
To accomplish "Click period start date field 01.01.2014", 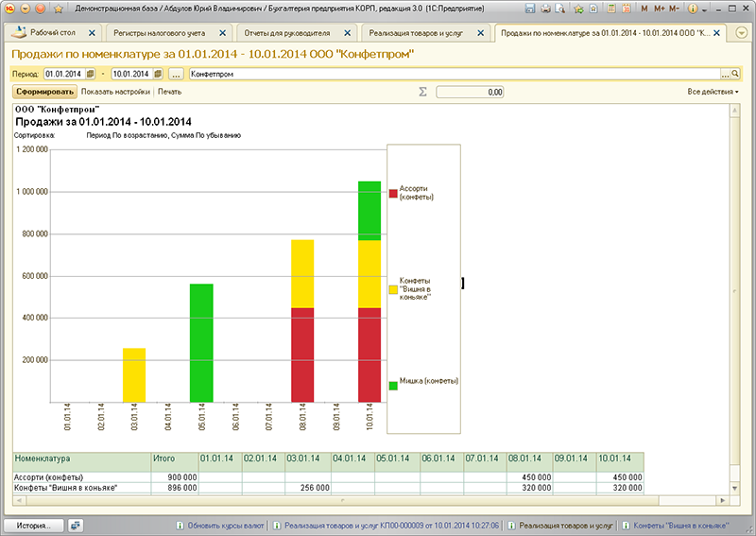I will 64,74.
